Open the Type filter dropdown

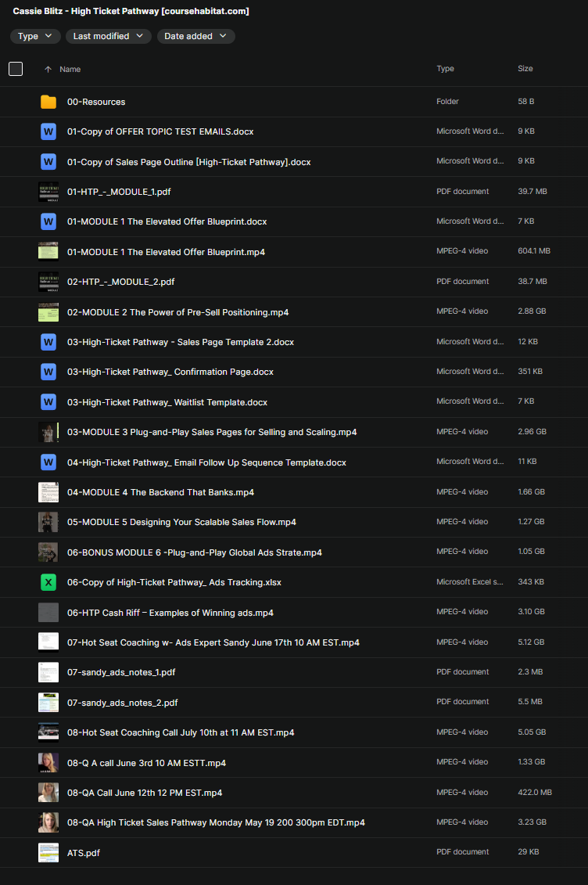[35, 36]
